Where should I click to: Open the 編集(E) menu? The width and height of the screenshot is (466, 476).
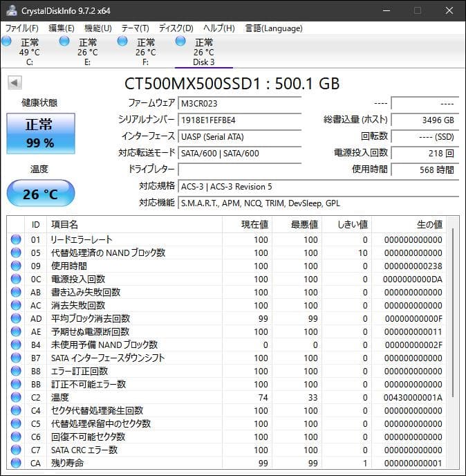pos(62,28)
